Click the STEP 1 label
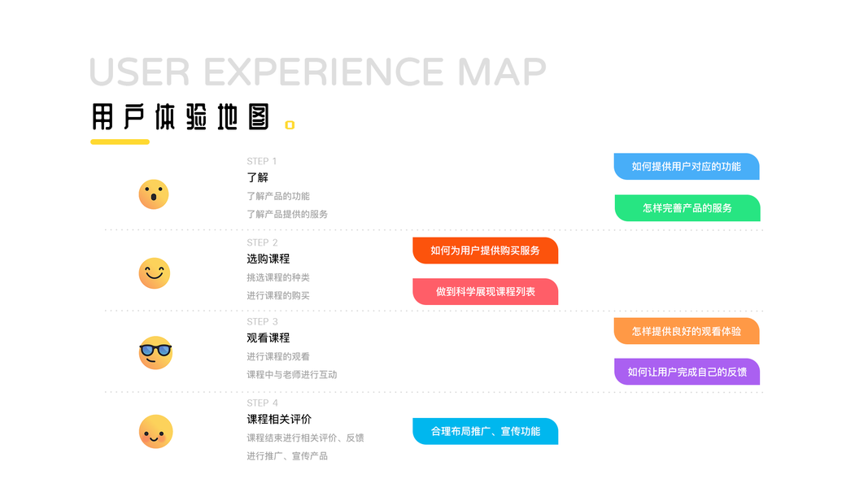 coord(261,161)
